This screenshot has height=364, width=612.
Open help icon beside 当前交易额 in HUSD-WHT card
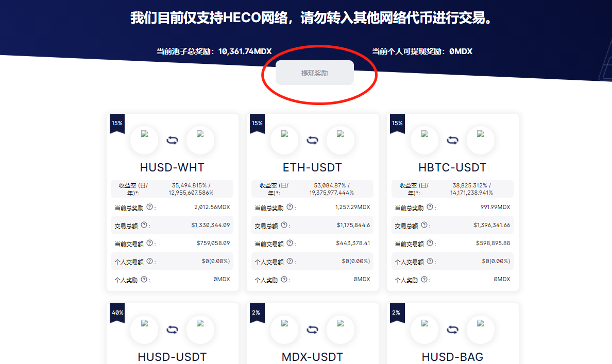click(x=149, y=243)
